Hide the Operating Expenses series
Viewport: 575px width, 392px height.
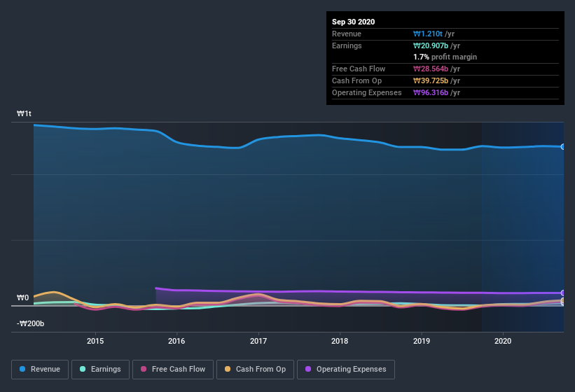click(x=346, y=370)
